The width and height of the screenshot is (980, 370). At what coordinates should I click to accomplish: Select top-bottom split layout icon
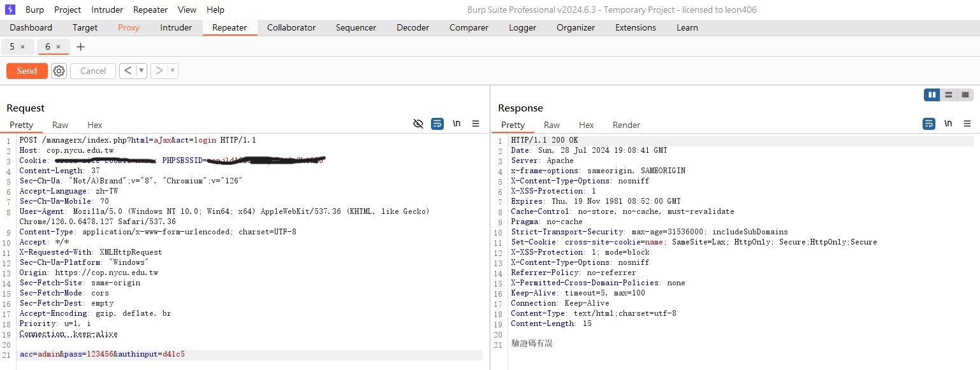click(x=949, y=95)
